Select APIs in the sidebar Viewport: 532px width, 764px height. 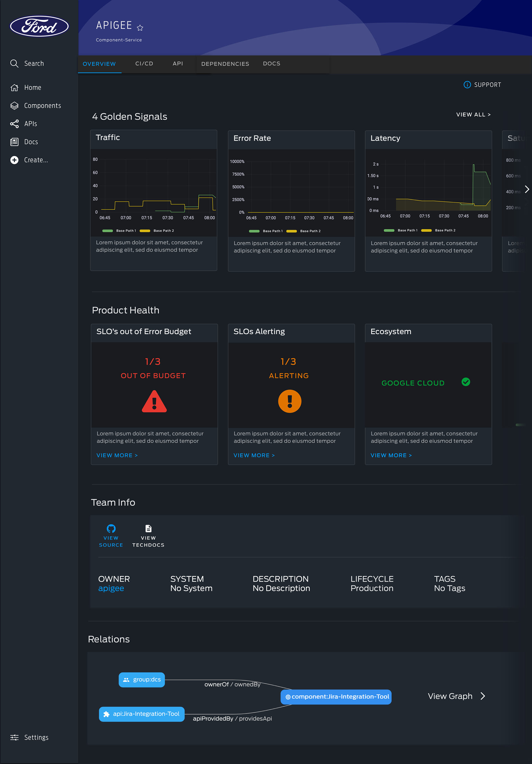30,124
